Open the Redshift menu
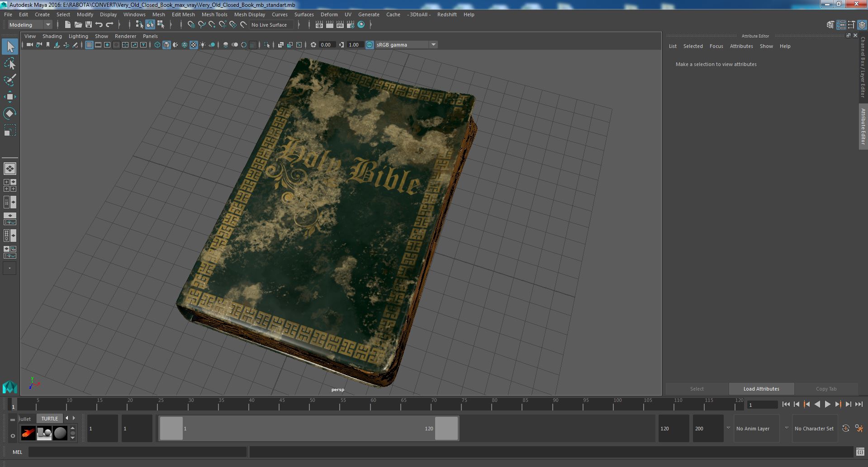Image resolution: width=868 pixels, height=467 pixels. (447, 14)
